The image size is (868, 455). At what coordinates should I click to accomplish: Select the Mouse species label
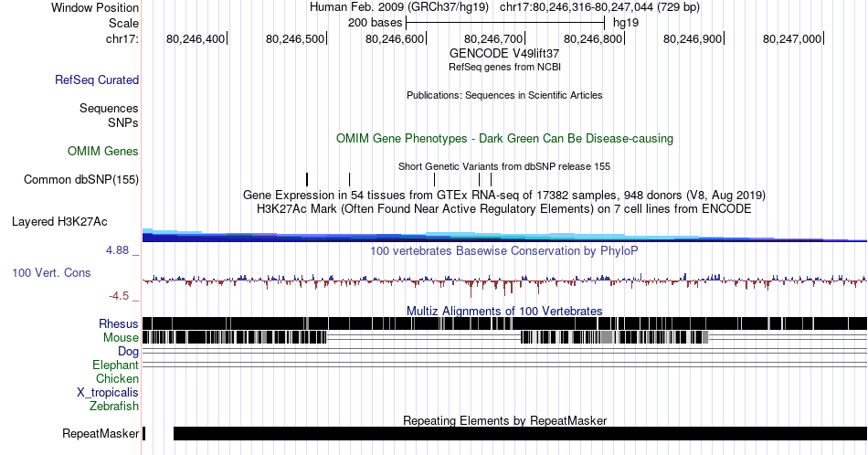(121, 338)
